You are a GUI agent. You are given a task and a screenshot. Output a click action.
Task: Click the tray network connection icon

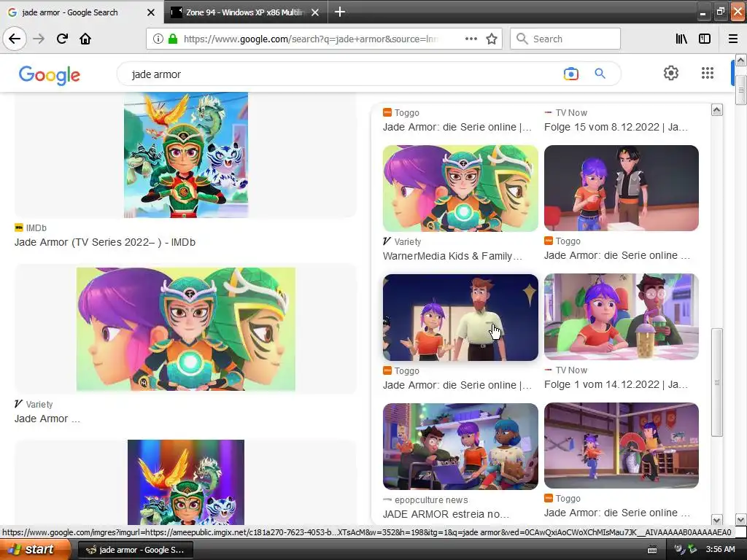pyautogui.click(x=692, y=550)
